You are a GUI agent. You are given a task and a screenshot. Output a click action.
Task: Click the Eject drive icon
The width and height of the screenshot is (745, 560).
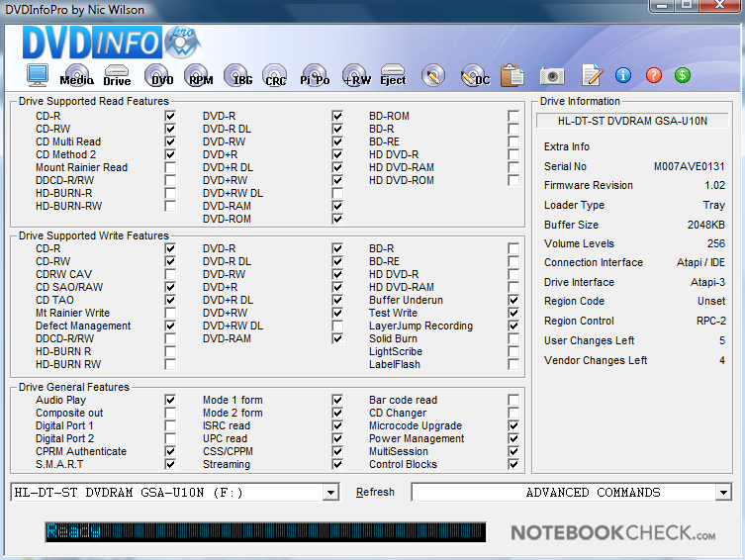393,76
